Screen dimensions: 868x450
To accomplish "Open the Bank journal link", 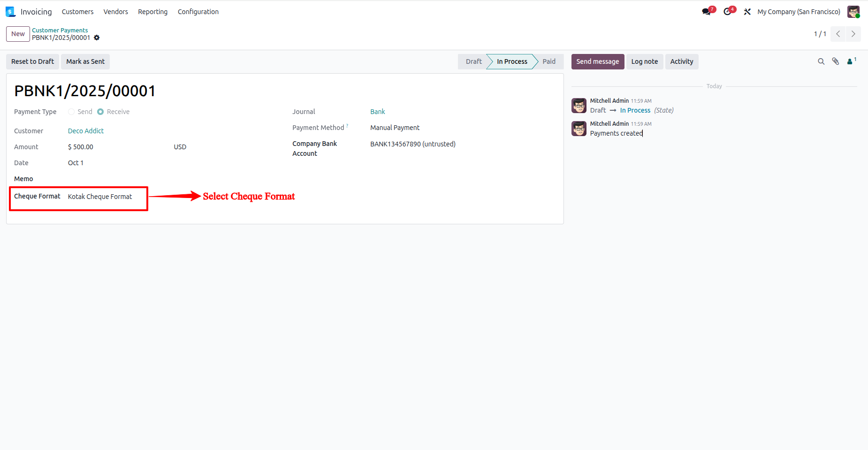I will click(378, 112).
